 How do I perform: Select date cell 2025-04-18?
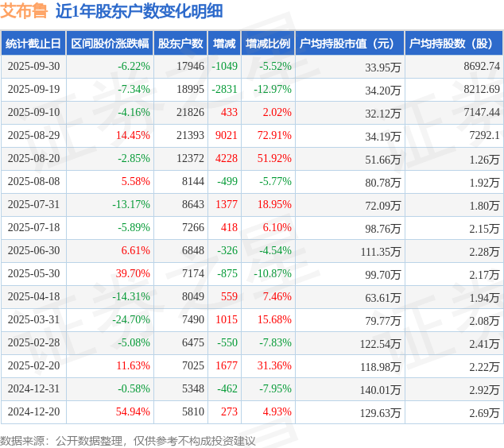(33, 296)
